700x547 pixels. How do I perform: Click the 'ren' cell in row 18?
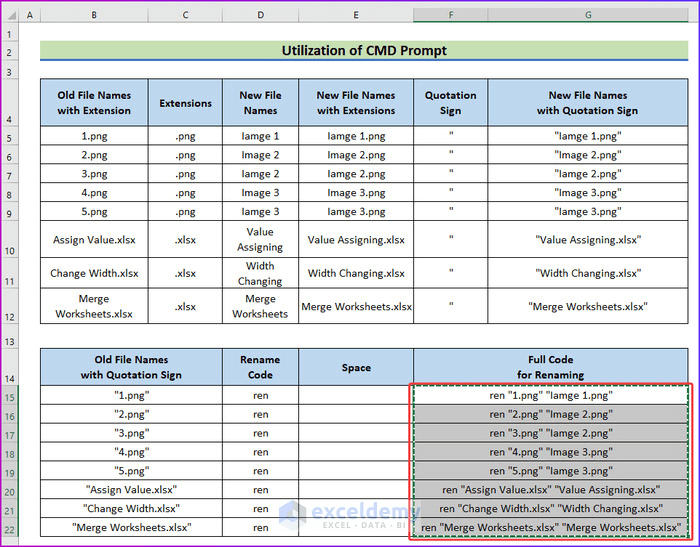coord(260,452)
